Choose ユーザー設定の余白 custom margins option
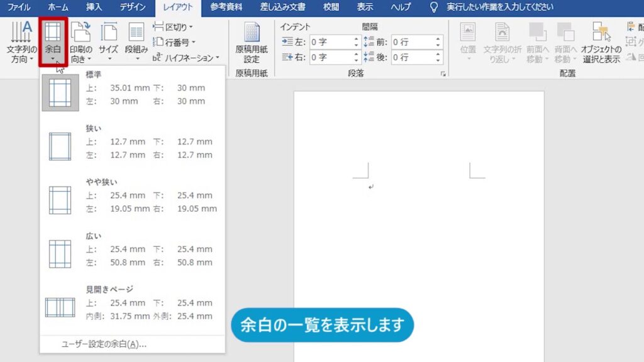The width and height of the screenshot is (644, 362). 104,344
